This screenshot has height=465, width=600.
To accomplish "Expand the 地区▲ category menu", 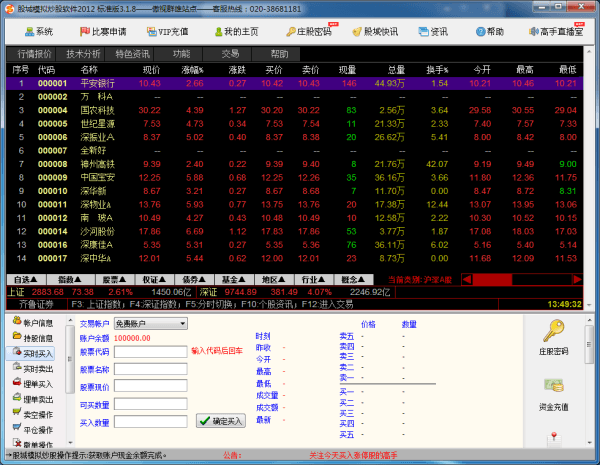I will click(274, 280).
